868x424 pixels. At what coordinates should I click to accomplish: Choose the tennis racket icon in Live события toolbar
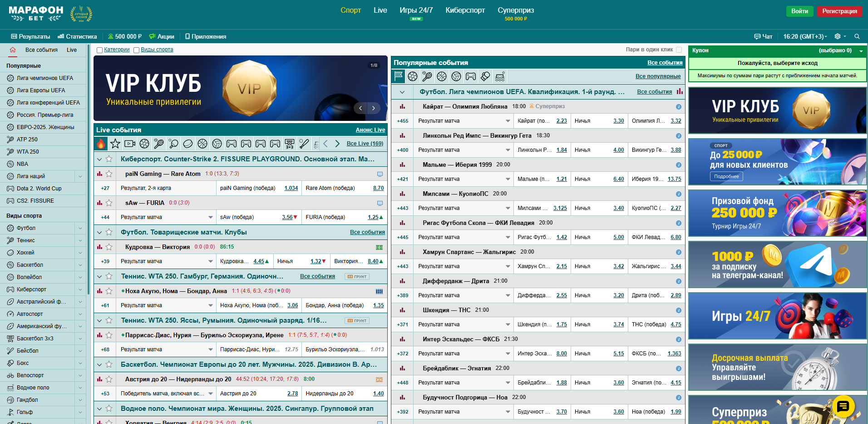point(159,144)
